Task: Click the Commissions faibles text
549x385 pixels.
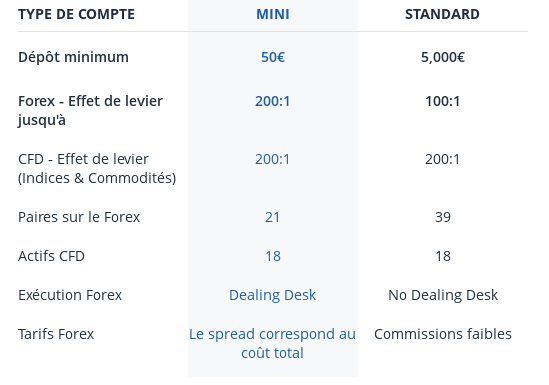Action: [443, 334]
